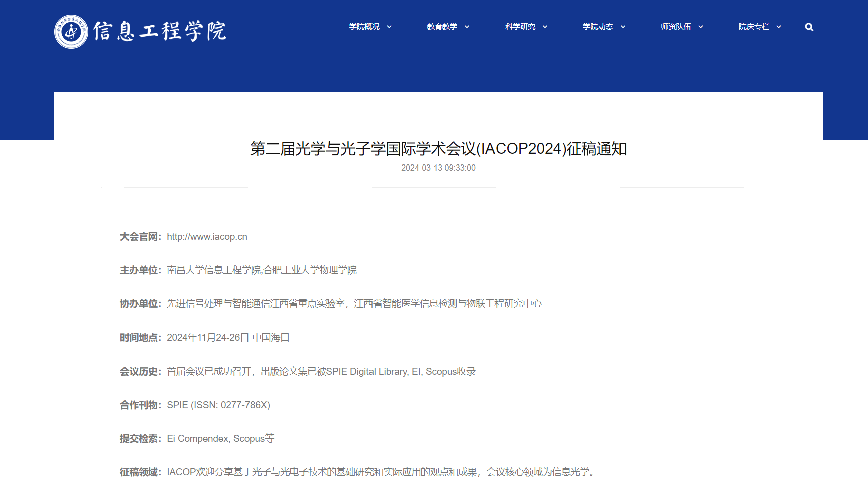Click the college circular logo emblem
Screen dimensions: 868x494
(71, 32)
